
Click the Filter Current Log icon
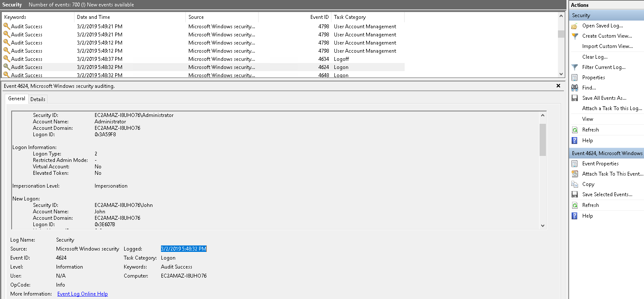point(575,67)
